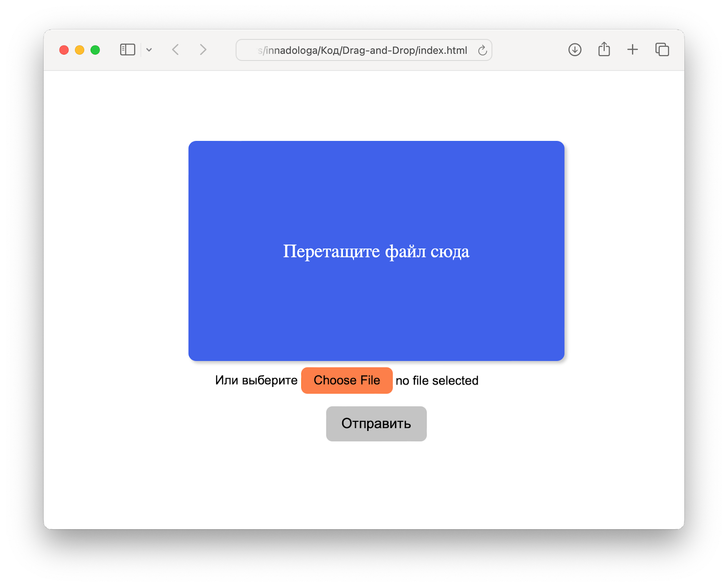Expand the address bar suggestions

point(150,50)
